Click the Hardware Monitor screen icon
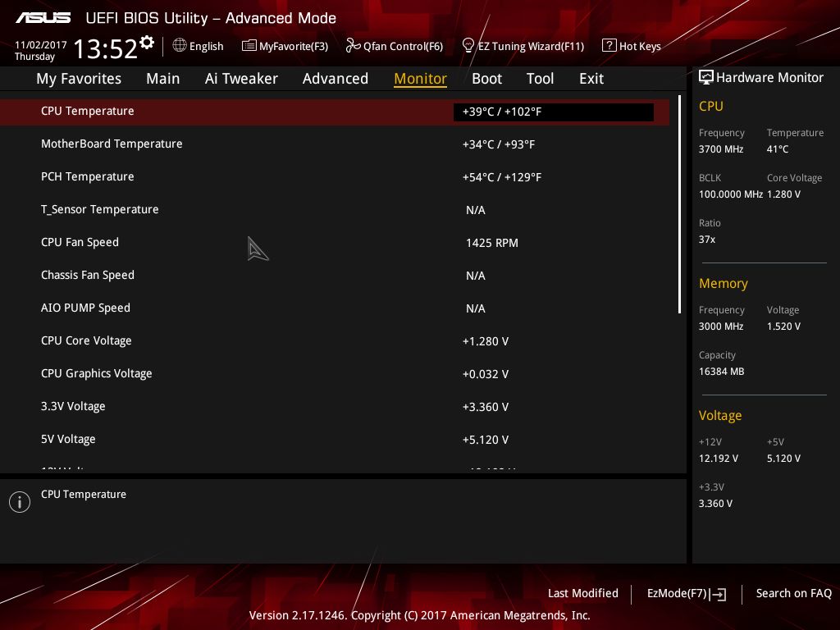 [706, 78]
